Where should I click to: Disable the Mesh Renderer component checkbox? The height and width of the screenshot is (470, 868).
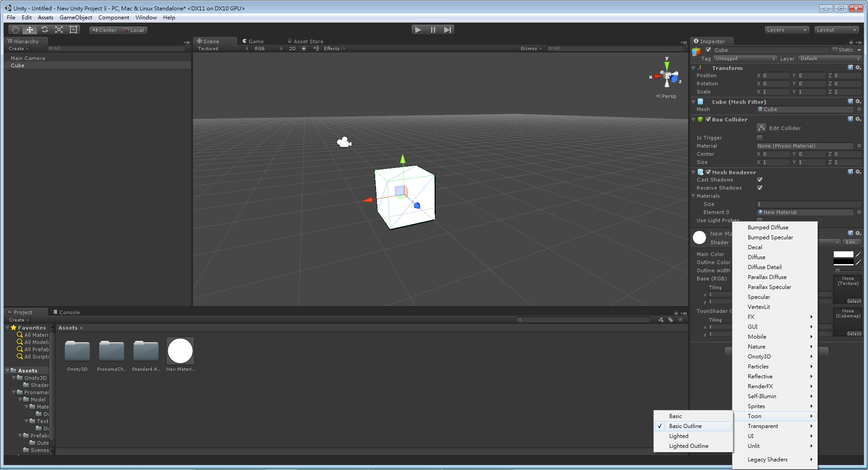tap(708, 172)
